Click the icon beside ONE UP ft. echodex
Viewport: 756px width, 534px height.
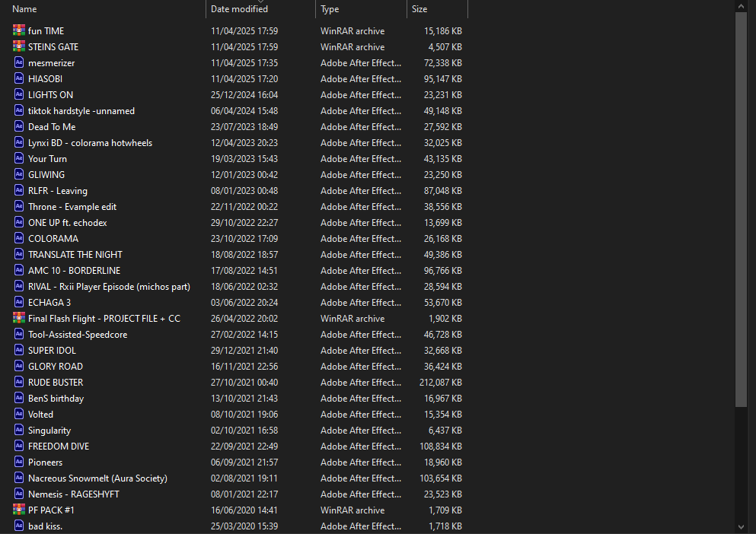point(19,221)
